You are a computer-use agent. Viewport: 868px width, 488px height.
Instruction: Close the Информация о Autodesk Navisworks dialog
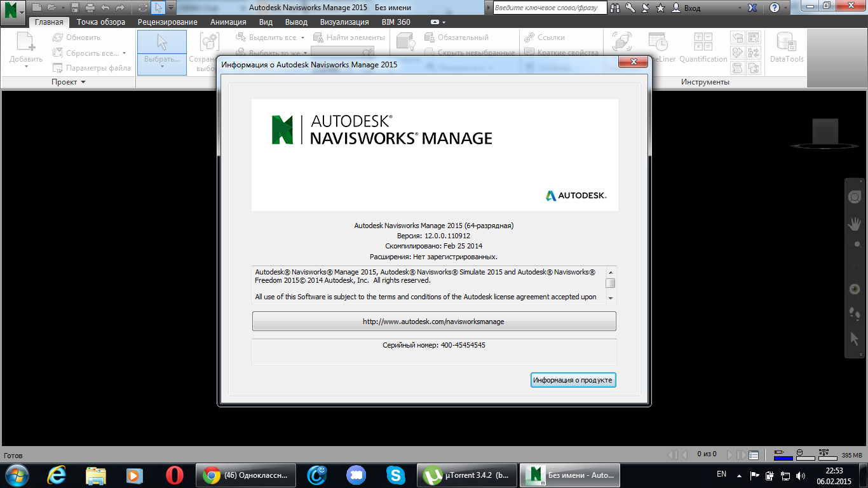click(x=633, y=62)
